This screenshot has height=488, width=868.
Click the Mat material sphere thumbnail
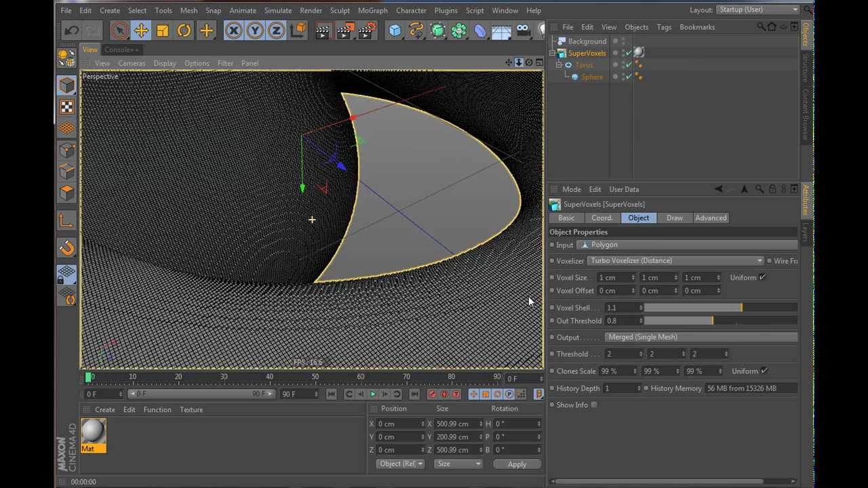click(x=93, y=431)
